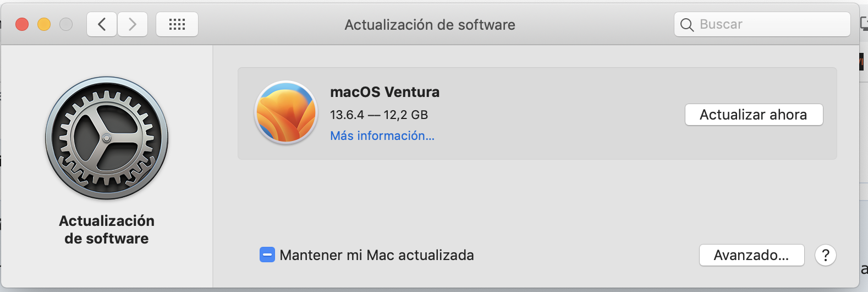Go back with the left chevron button
Screen dimensions: 868x292
102,24
